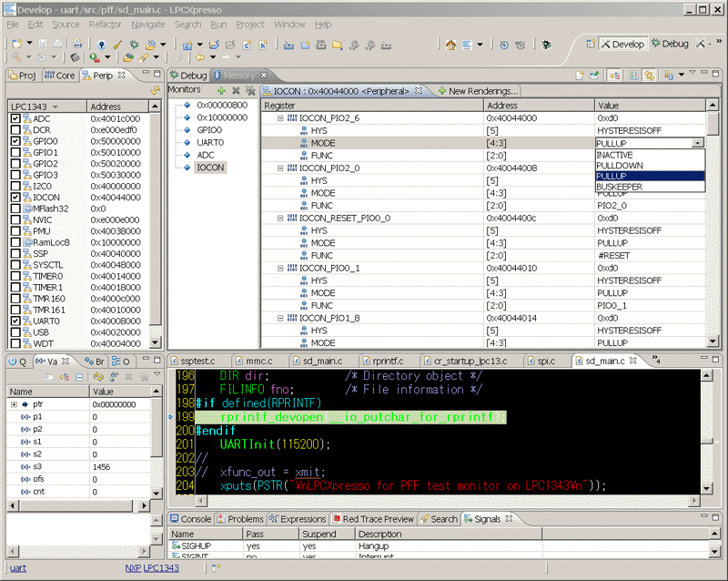Click the refresh icon in the Peripherals view
The image size is (728, 581).
[155, 91]
